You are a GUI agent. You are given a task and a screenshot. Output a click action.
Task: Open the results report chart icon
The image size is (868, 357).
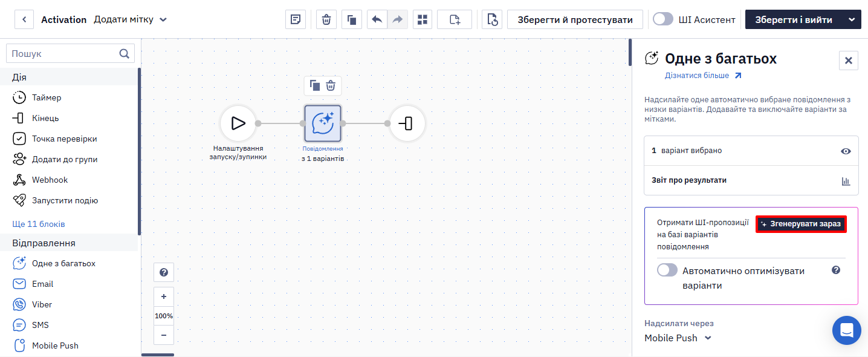tap(846, 181)
